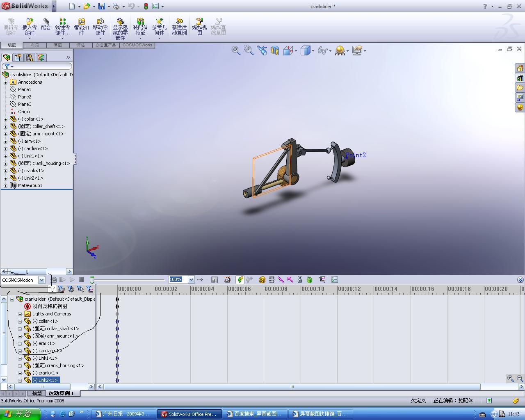Click the 显示隐藏的零部件 tool
525x420 pixels.
[120, 29]
